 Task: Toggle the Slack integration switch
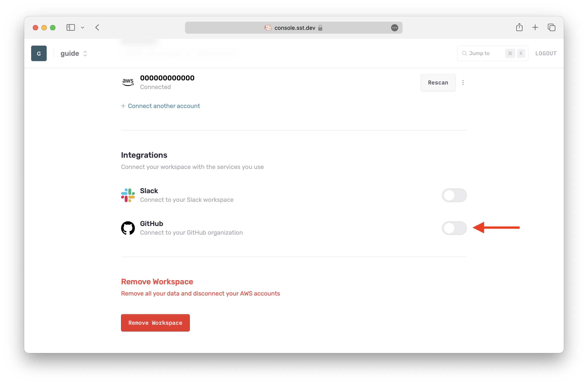coord(454,195)
